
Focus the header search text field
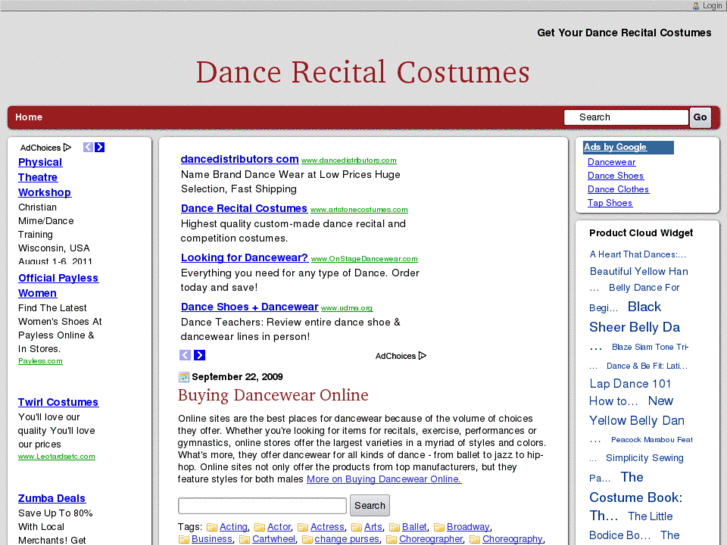(x=627, y=117)
